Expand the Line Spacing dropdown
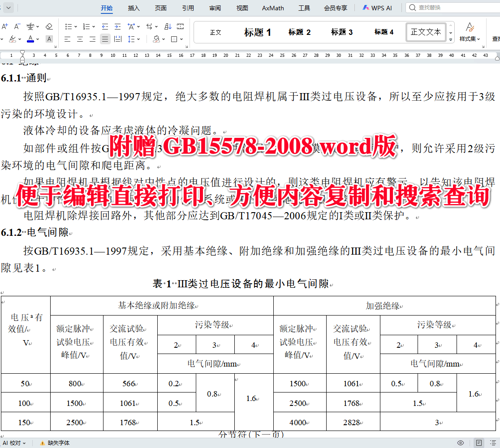The image size is (500, 448). pyautogui.click(x=139, y=39)
